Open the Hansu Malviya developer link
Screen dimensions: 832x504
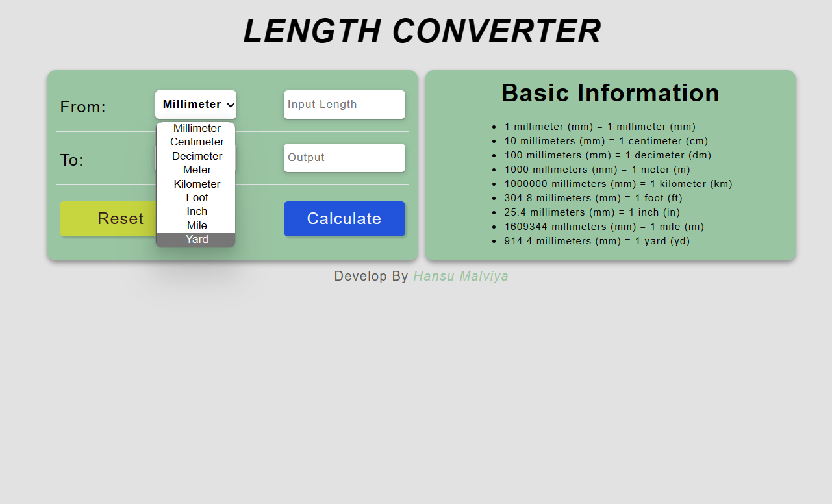pos(460,276)
